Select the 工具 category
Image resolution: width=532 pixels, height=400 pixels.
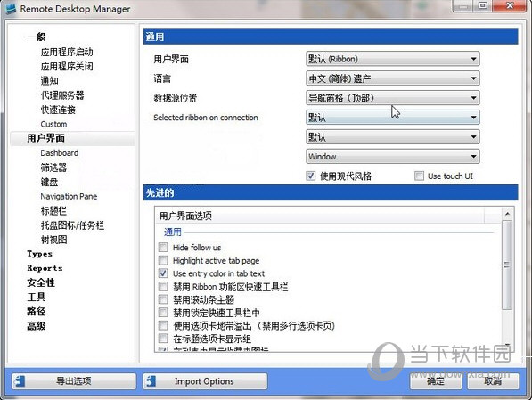coord(36,298)
